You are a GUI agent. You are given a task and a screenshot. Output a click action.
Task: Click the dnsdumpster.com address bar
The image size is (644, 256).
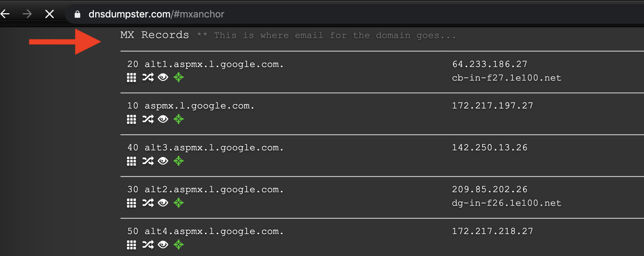(x=156, y=14)
